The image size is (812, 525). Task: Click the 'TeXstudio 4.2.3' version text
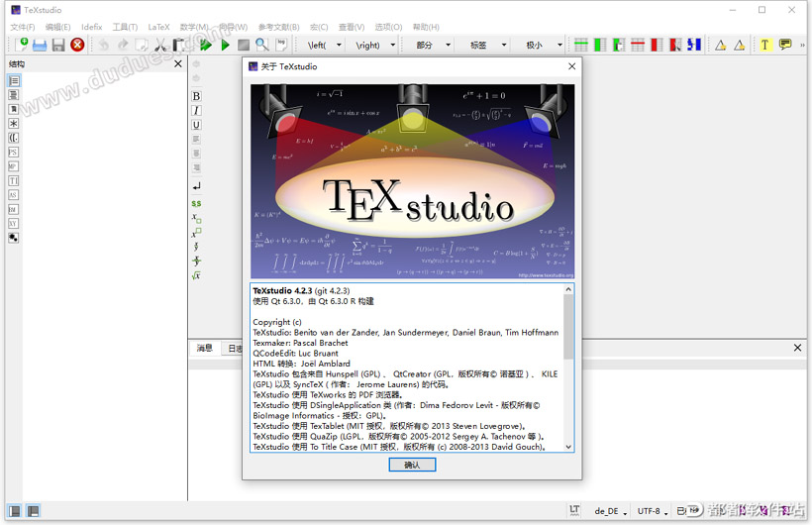pyautogui.click(x=282, y=291)
